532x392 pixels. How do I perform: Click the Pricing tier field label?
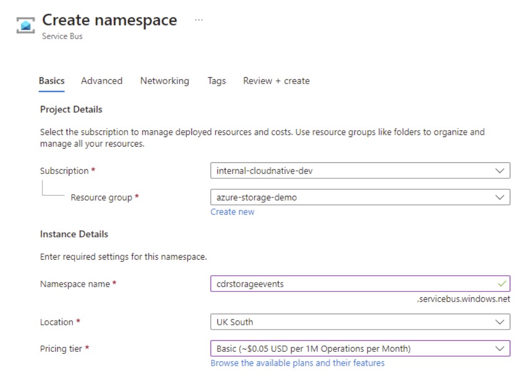point(61,349)
